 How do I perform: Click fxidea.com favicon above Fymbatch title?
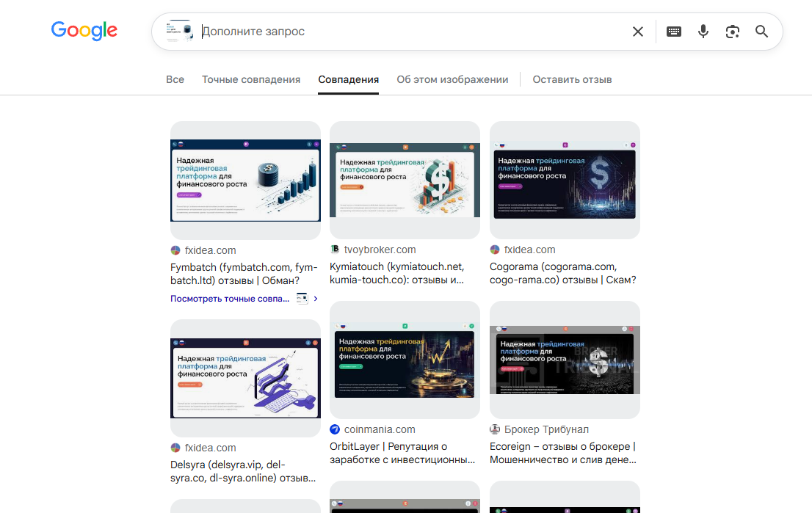pyautogui.click(x=175, y=250)
